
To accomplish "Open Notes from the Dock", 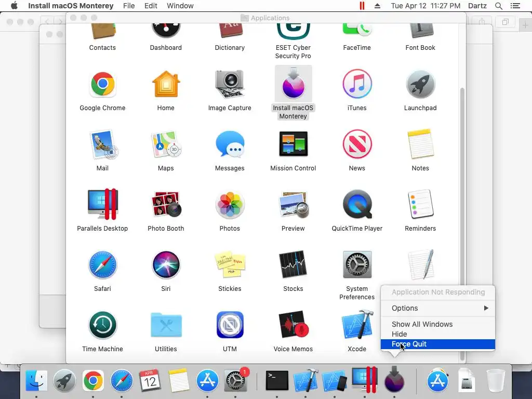I will pyautogui.click(x=179, y=380).
